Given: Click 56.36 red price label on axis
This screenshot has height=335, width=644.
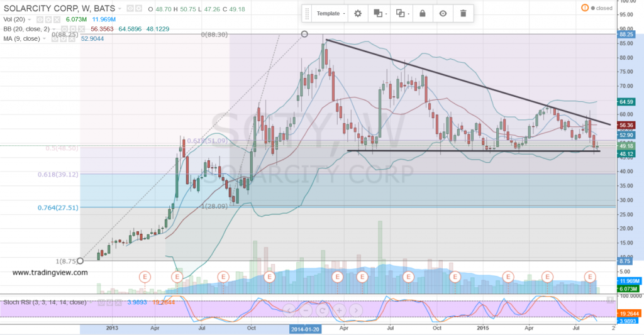Looking at the screenshot, I should coord(626,126).
